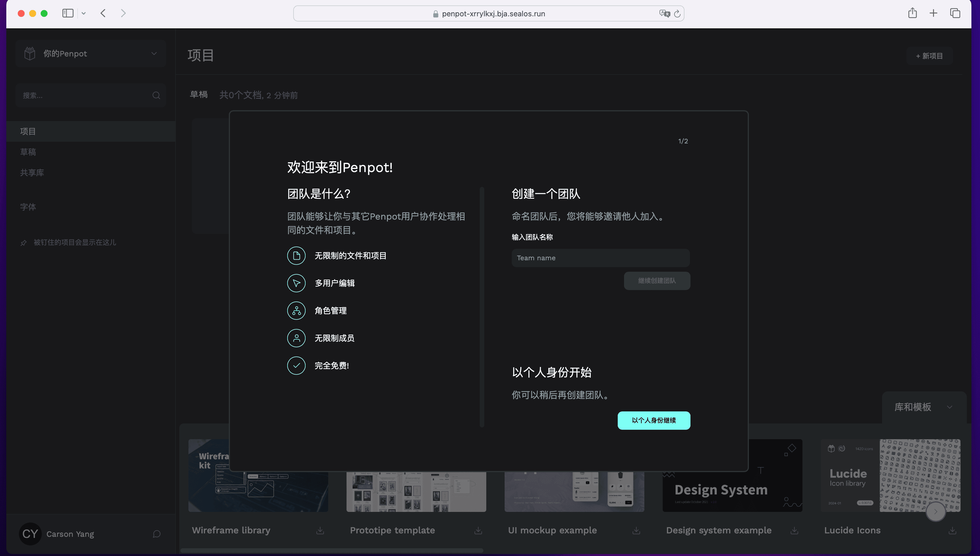The width and height of the screenshot is (980, 556).
Task: Download the Lucide Icons library
Action: (x=953, y=531)
